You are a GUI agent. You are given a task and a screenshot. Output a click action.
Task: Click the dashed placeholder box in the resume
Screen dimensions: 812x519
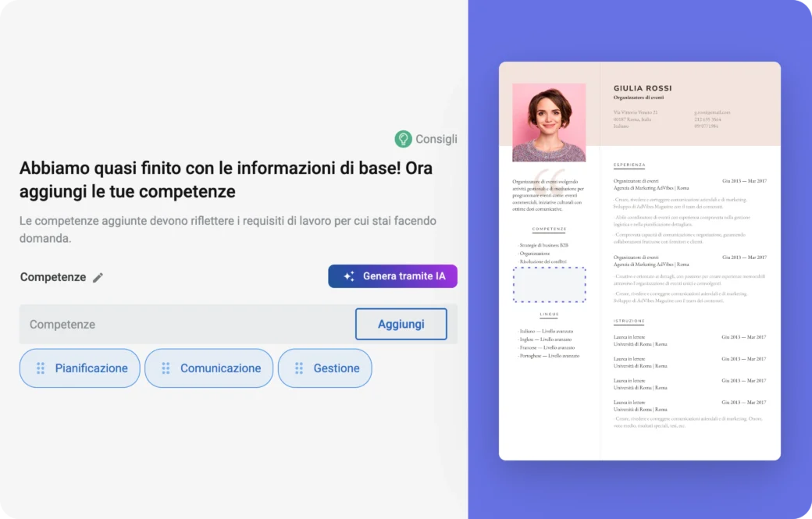(x=549, y=284)
